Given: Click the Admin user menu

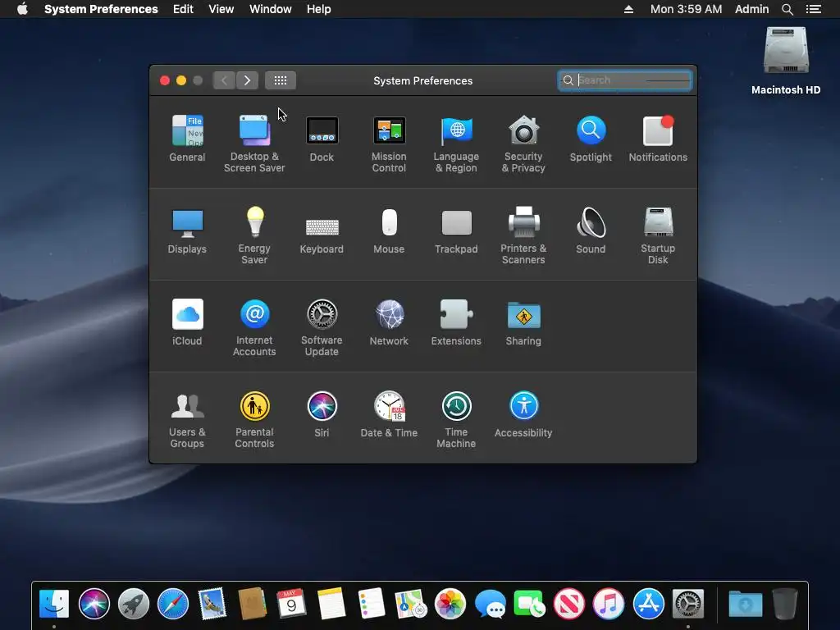Looking at the screenshot, I should click(x=751, y=9).
